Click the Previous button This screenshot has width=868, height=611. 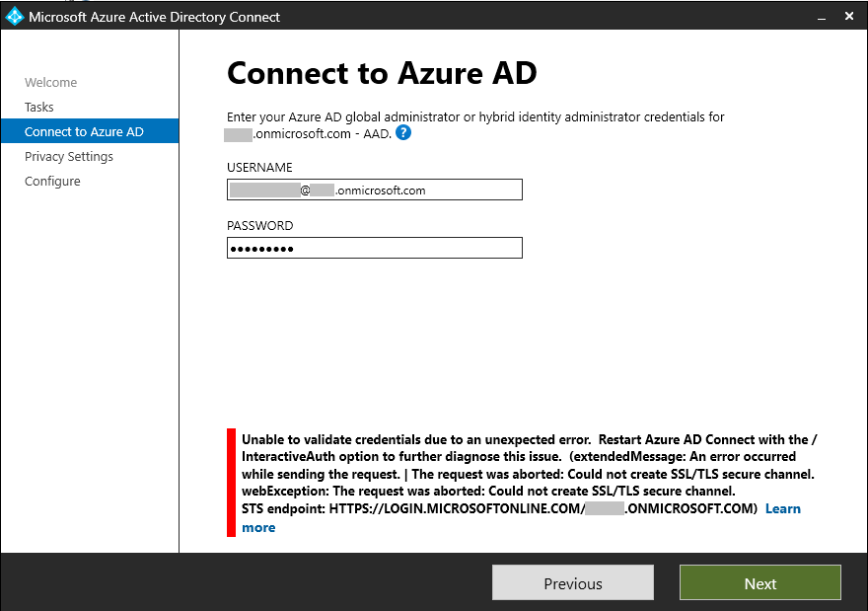[x=573, y=582]
